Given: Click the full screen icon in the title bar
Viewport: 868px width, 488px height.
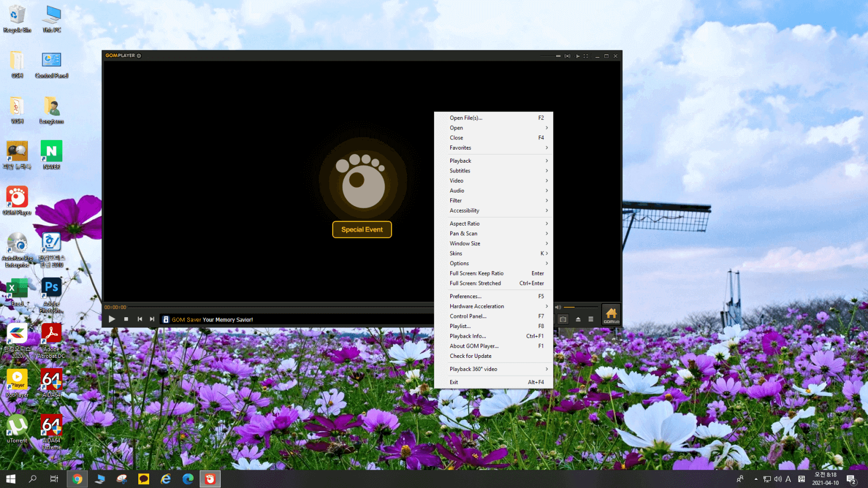Looking at the screenshot, I should [585, 56].
